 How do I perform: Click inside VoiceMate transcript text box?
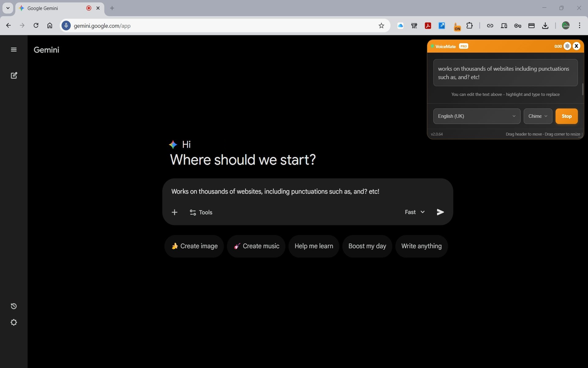pos(505,73)
